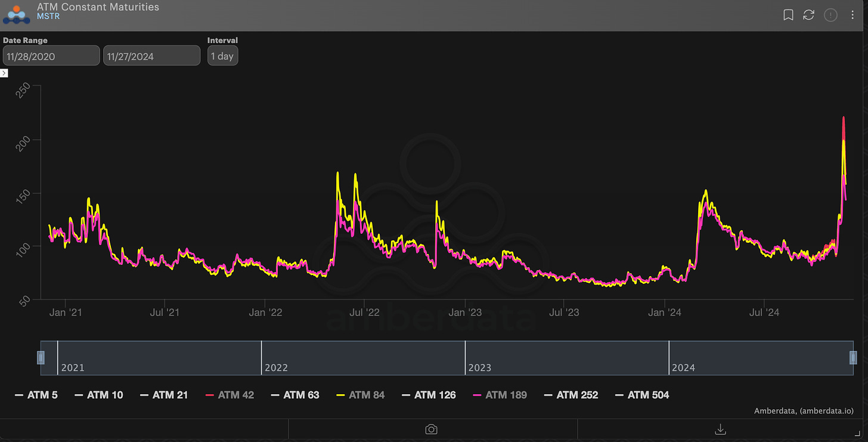
Task: Edit the end date 11/27/2024
Action: click(152, 56)
